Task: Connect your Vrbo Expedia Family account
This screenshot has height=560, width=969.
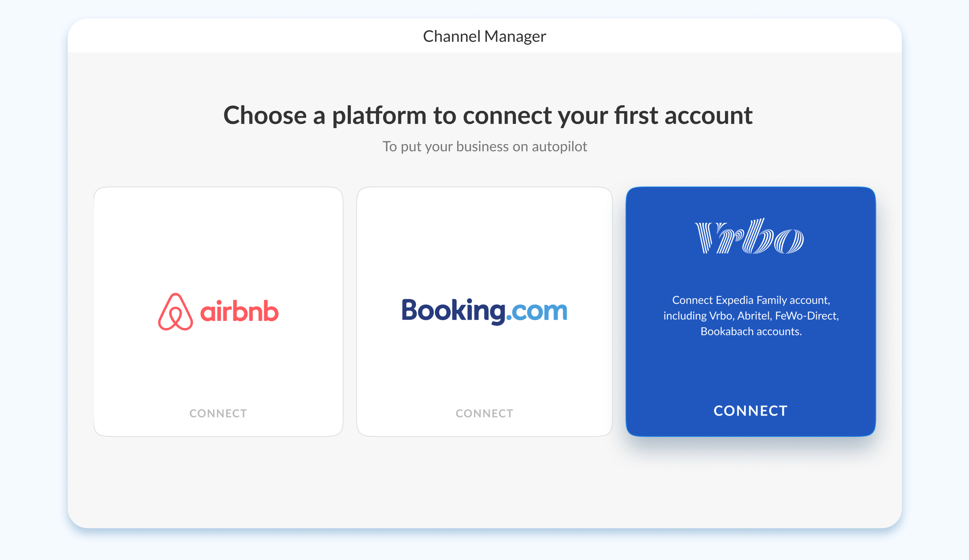Action: (x=751, y=411)
